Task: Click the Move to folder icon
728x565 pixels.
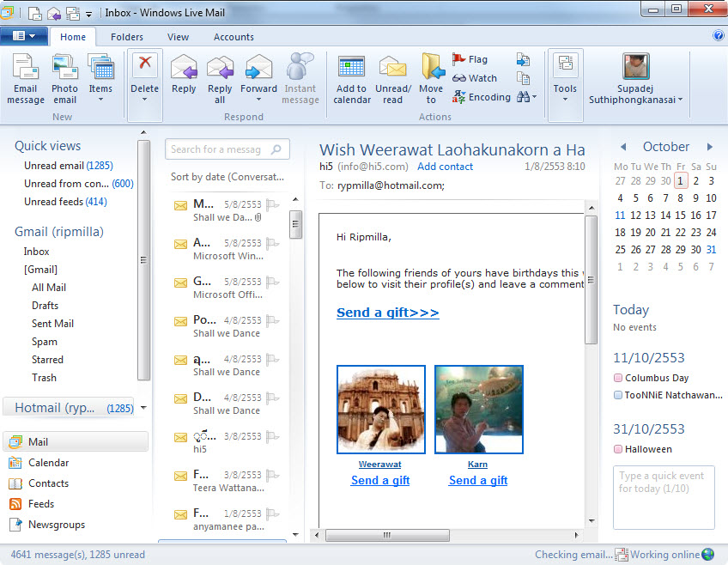Action: [x=431, y=68]
